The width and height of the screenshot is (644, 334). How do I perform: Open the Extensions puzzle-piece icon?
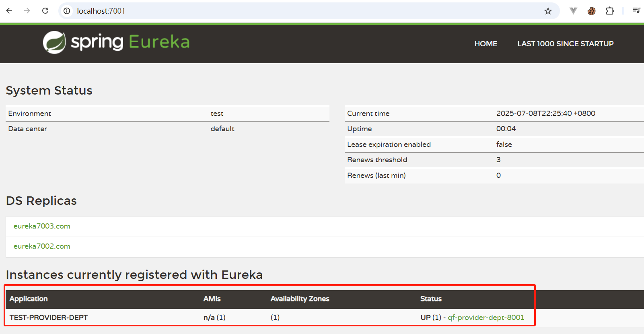[610, 11]
